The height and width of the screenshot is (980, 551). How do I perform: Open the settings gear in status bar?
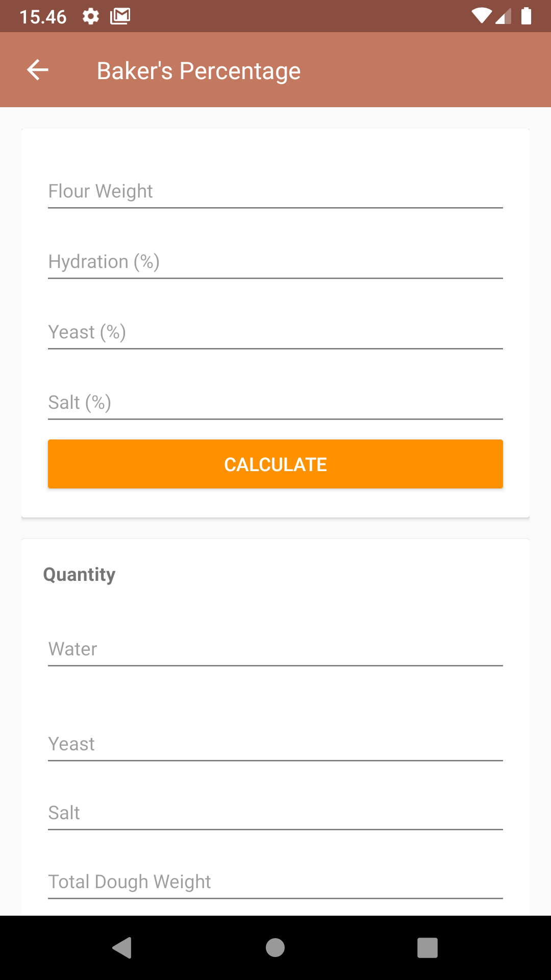[x=91, y=16]
